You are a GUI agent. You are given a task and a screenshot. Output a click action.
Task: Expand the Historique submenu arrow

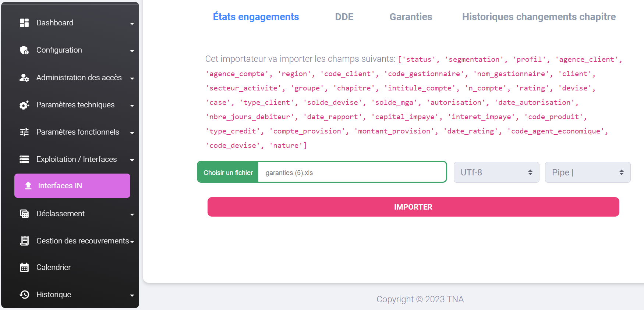pyautogui.click(x=132, y=295)
